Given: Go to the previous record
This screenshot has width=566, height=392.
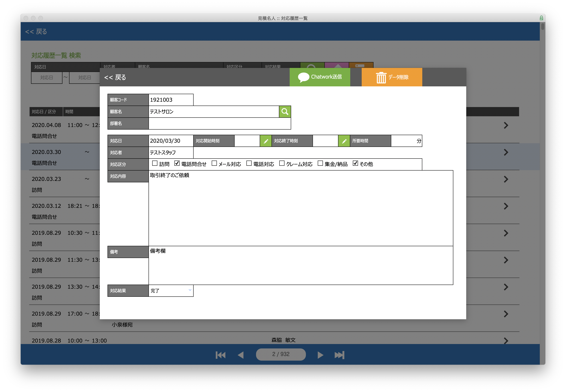Looking at the screenshot, I should (x=241, y=355).
